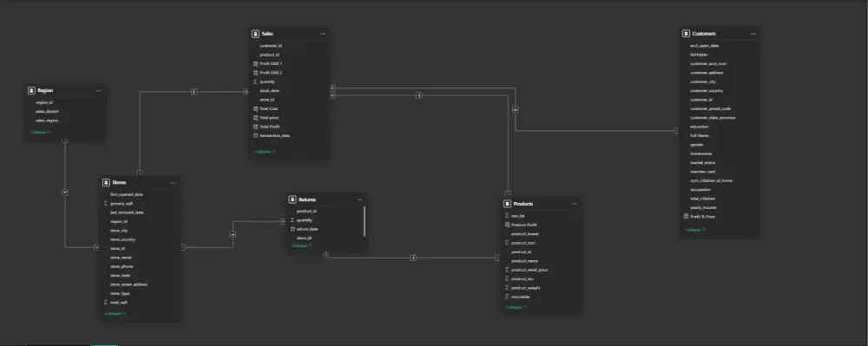Click the sigma icon beside Returns quantity
Image resolution: width=868 pixels, height=346 pixels.
point(293,220)
